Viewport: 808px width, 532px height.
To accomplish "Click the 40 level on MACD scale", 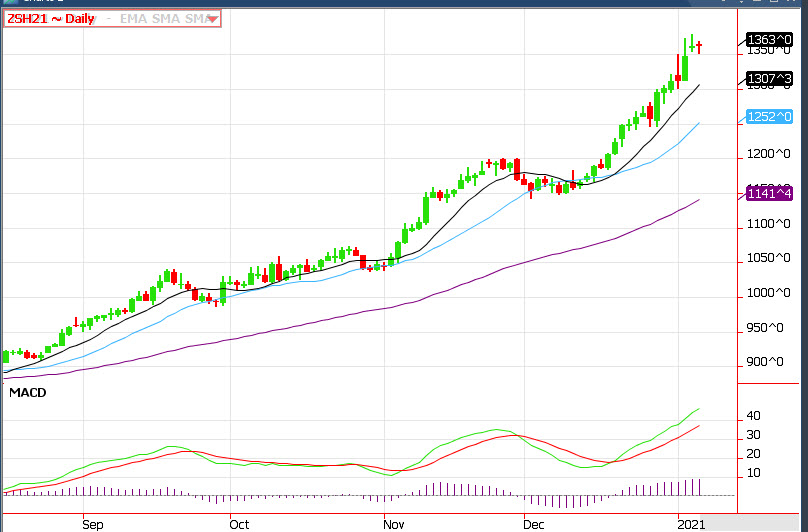I will [x=754, y=416].
